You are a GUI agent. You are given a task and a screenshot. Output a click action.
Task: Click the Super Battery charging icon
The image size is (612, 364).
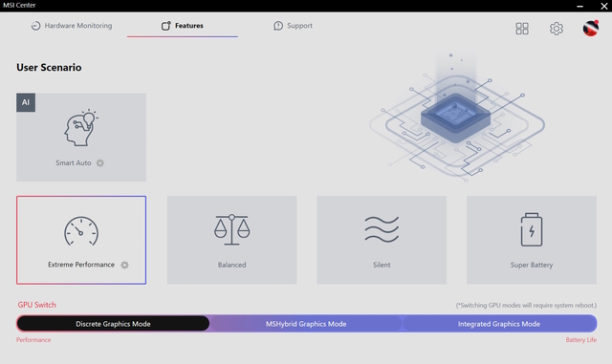pyautogui.click(x=532, y=229)
